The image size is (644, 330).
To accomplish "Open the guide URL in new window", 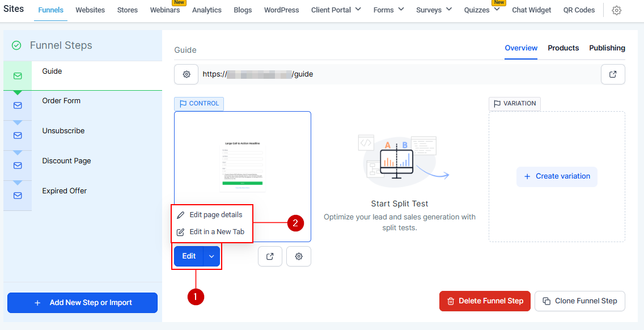I will [613, 74].
